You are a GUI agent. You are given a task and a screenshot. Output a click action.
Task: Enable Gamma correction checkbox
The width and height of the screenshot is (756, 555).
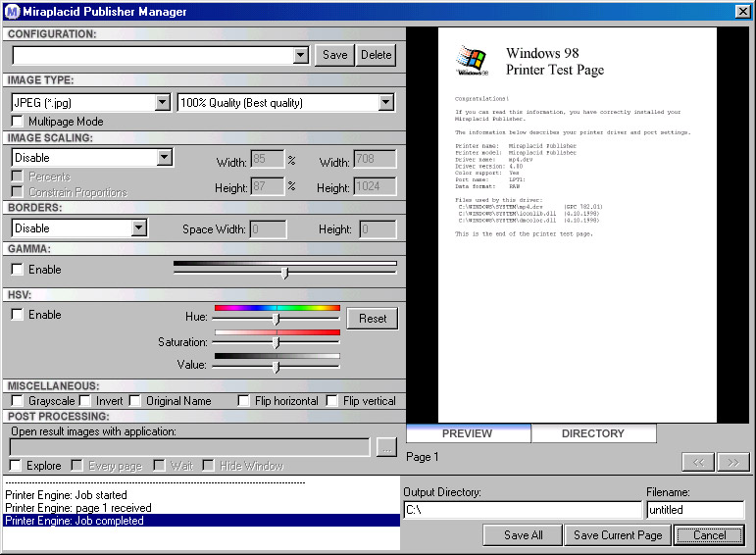coord(18,269)
